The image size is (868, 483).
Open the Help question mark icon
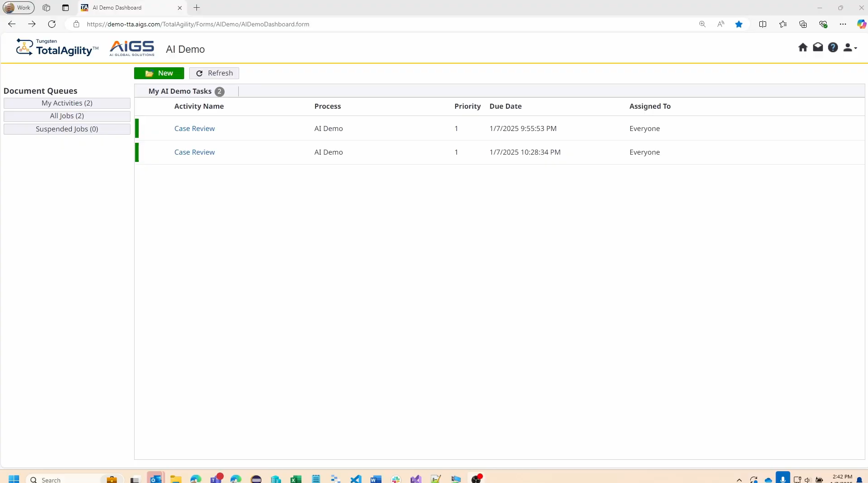coord(833,47)
